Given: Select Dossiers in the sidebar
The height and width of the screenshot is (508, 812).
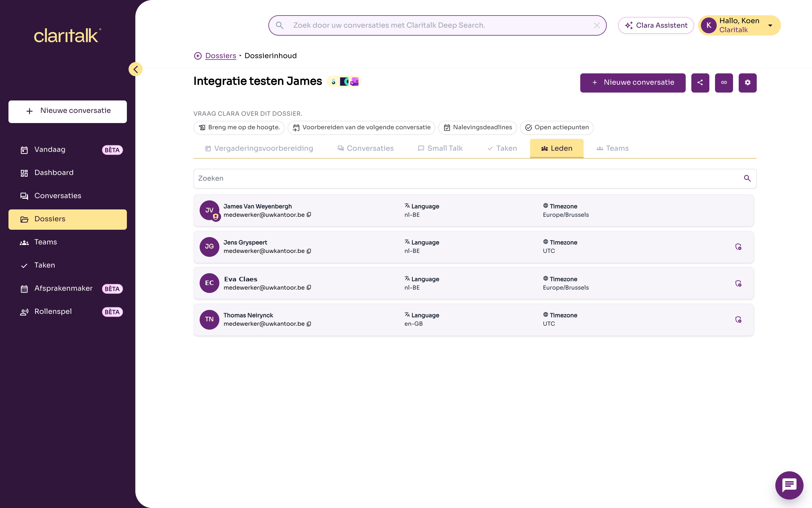Looking at the screenshot, I should (68, 219).
